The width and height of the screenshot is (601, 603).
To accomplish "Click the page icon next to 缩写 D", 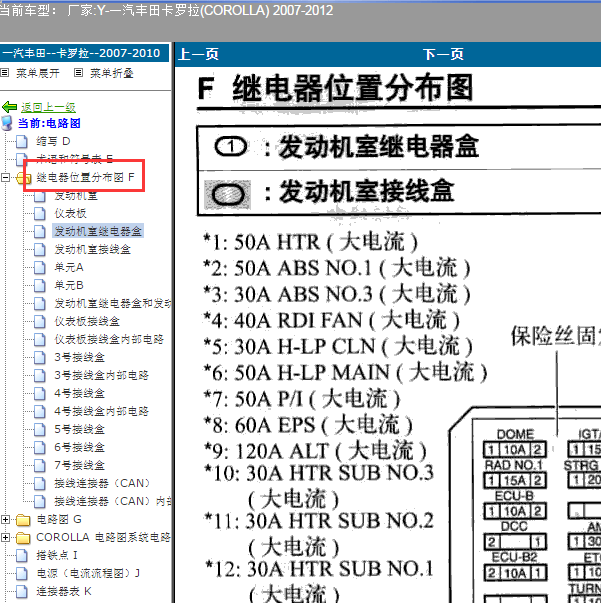I will (22, 142).
